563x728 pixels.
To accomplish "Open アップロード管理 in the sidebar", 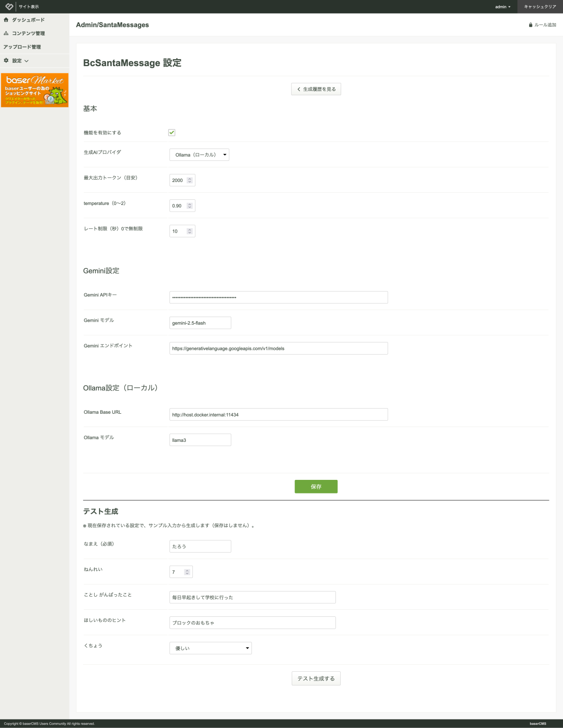I will click(x=22, y=47).
